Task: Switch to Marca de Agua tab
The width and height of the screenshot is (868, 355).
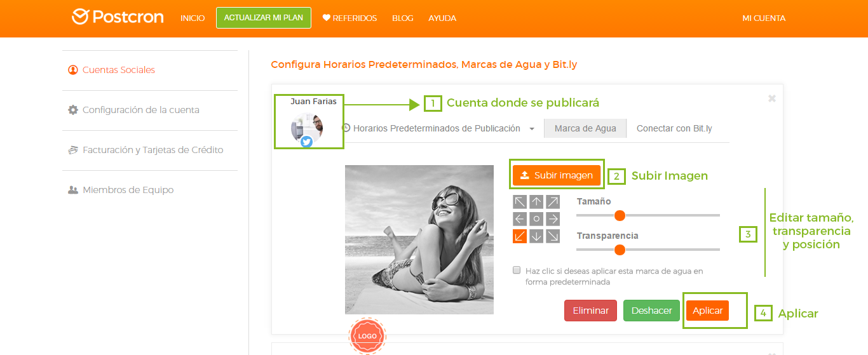Action: point(585,128)
